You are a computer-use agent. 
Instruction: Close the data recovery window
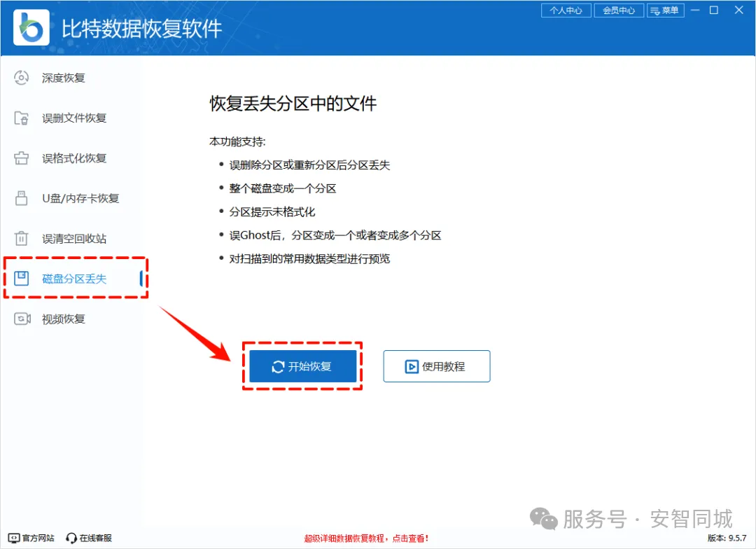tap(738, 10)
